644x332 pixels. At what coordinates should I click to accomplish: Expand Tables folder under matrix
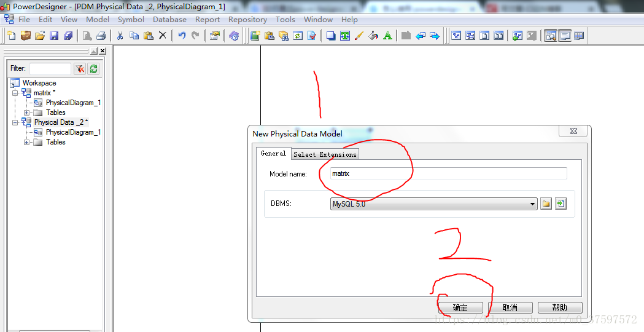(x=26, y=113)
